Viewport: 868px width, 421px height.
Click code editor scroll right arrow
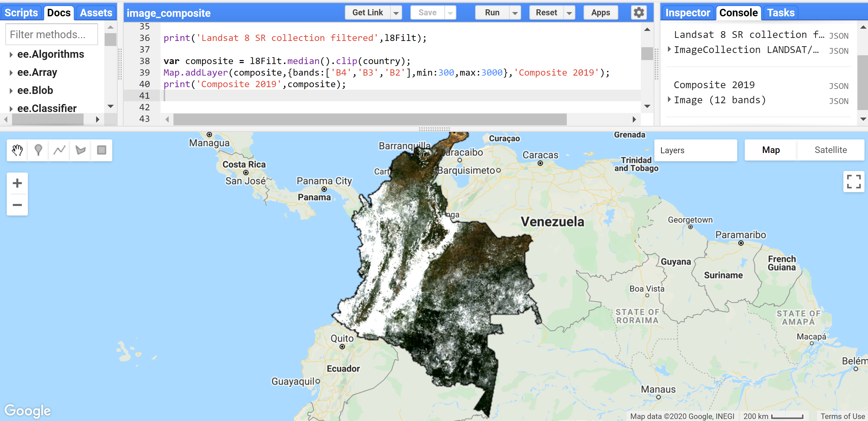coord(634,119)
